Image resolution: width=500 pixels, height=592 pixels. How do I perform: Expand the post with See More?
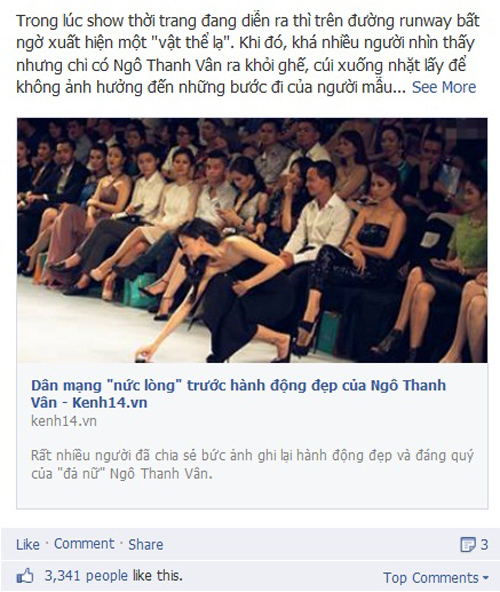tap(444, 87)
